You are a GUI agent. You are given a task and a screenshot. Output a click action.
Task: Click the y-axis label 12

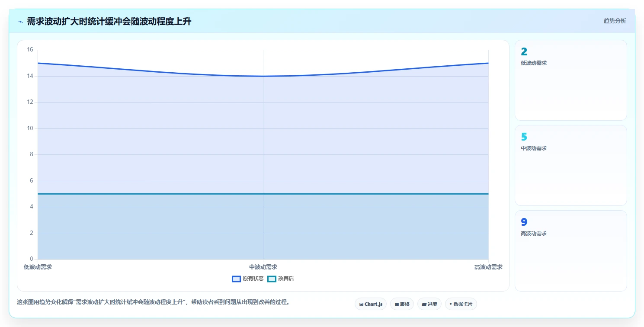(x=30, y=102)
